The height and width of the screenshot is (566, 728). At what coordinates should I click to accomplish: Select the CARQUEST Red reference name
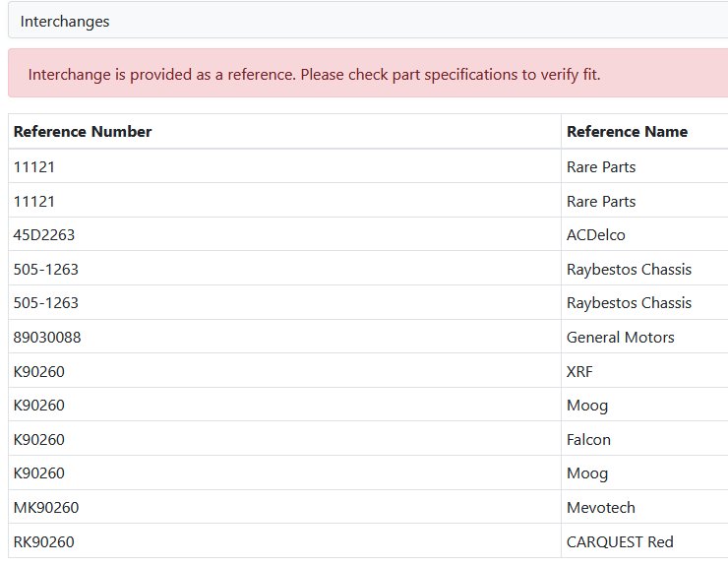point(620,541)
